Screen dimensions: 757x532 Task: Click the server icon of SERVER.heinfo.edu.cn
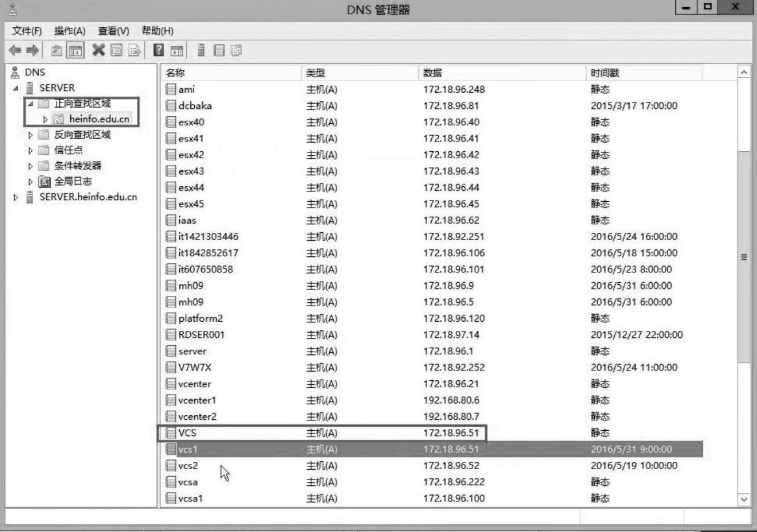pos(30,197)
